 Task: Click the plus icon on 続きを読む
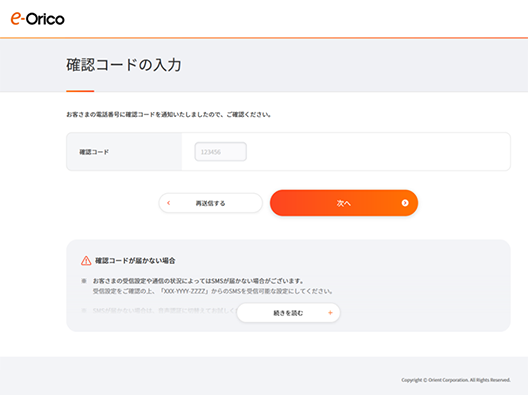pos(330,313)
